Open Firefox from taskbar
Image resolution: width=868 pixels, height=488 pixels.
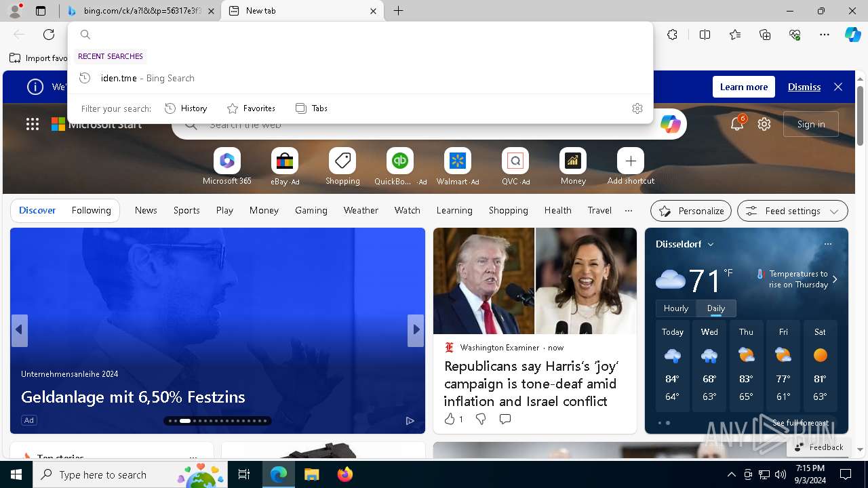click(x=344, y=474)
